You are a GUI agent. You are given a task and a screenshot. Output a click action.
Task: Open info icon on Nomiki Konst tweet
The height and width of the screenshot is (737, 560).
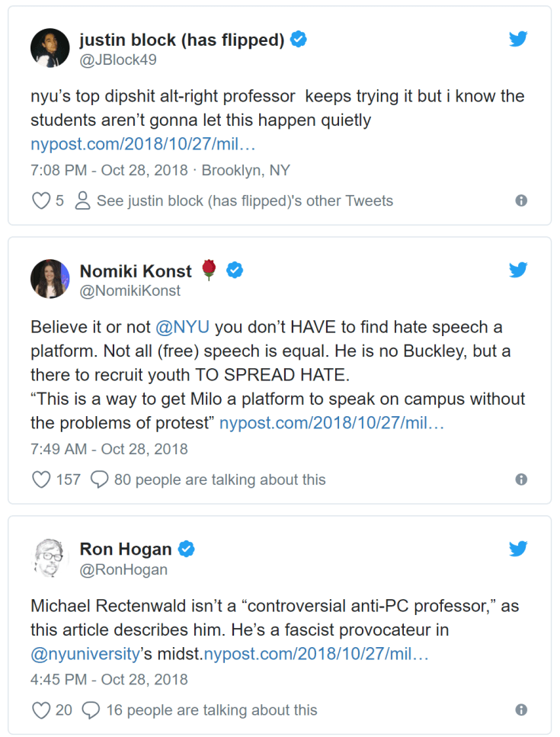click(521, 479)
